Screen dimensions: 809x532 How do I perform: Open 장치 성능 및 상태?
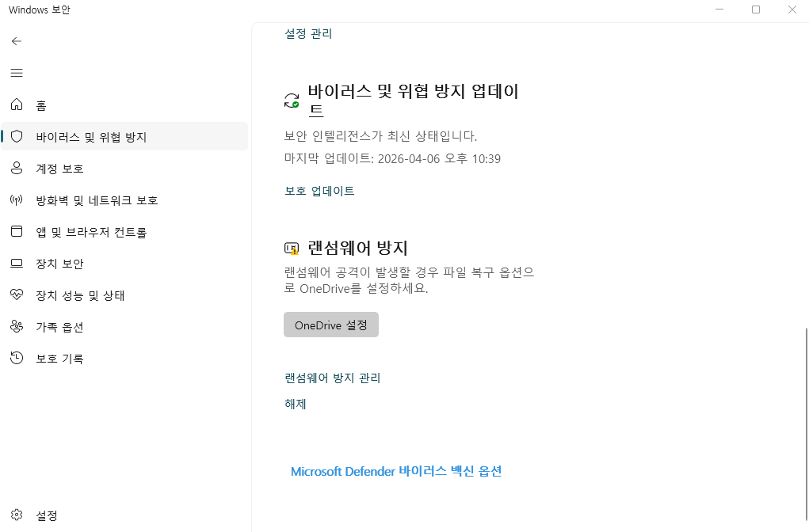124,295
